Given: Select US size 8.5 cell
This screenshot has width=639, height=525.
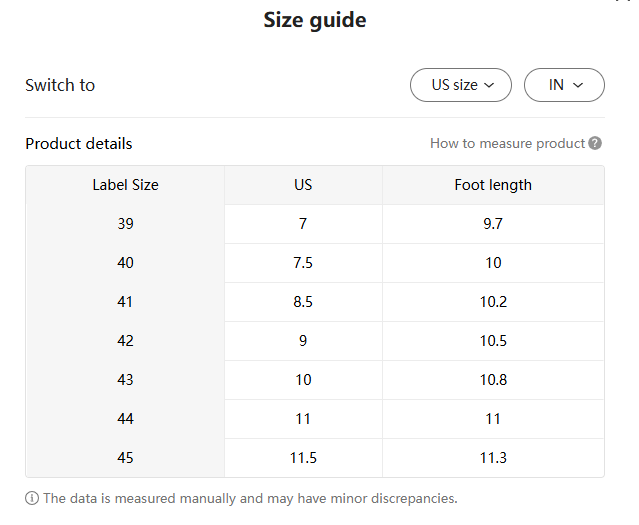Looking at the screenshot, I should coord(303,302).
